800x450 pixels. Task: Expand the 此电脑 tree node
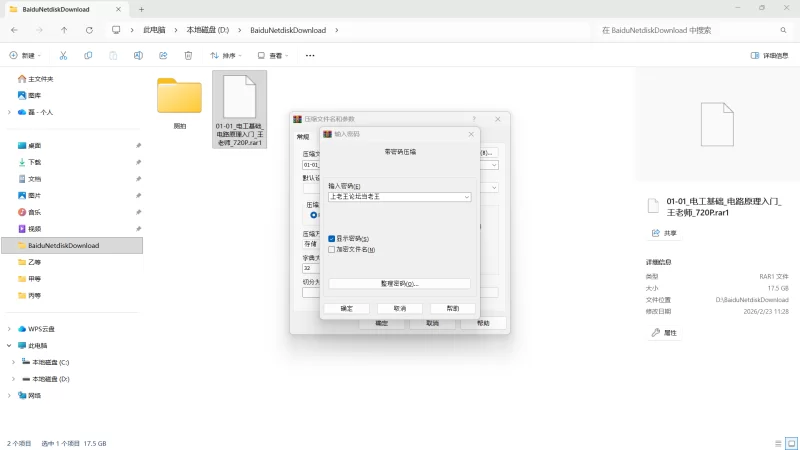coord(10,345)
